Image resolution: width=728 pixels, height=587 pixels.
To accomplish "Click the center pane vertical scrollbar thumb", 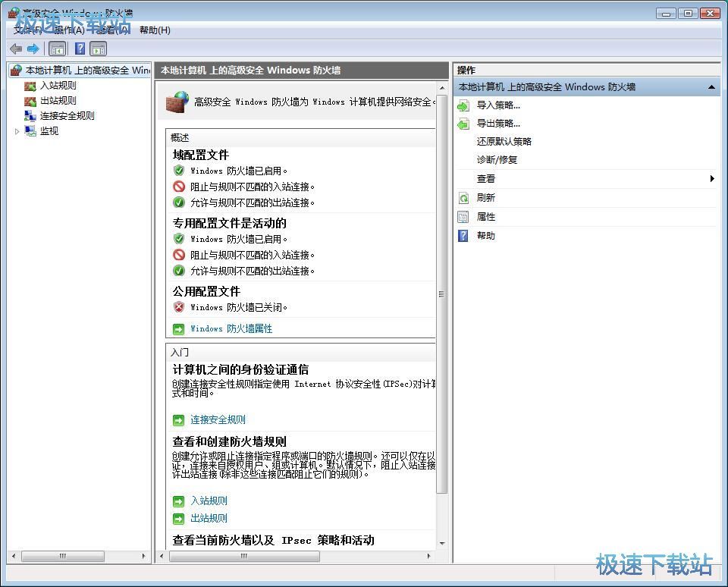I will pos(442,293).
